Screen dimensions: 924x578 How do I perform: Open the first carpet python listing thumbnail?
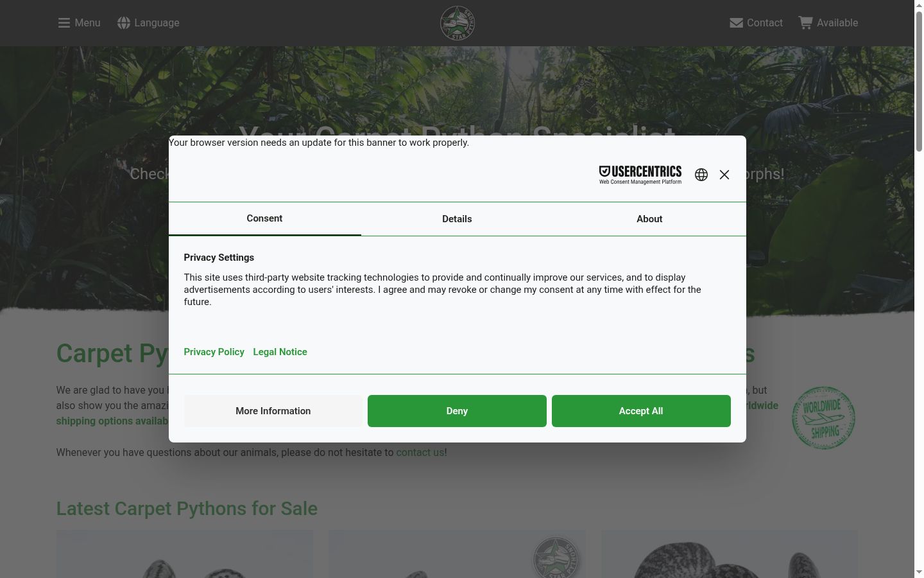click(x=185, y=554)
